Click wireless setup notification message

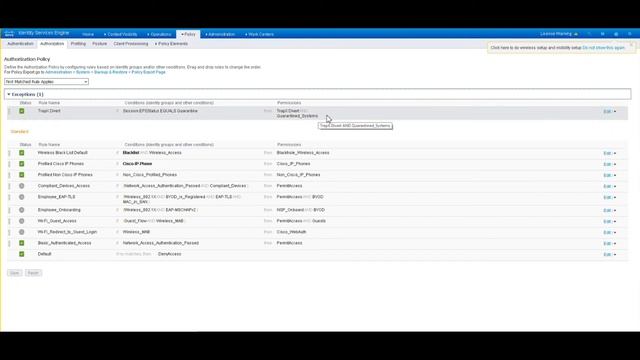(x=536, y=48)
